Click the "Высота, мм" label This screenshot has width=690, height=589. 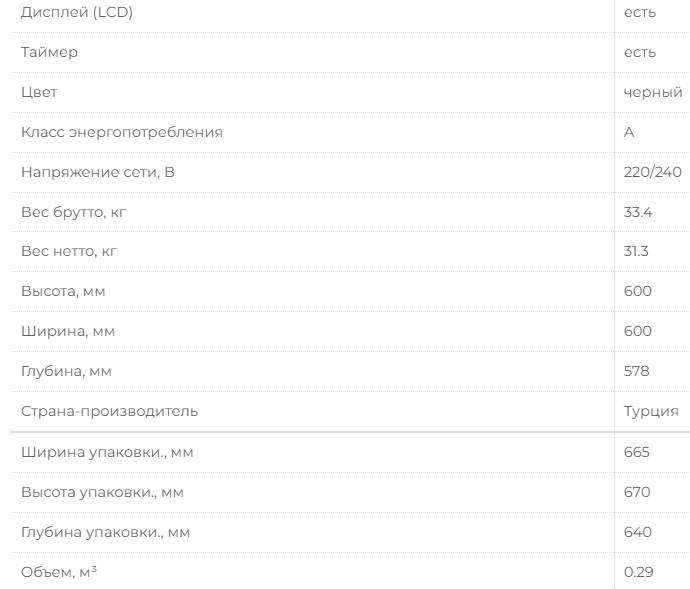(x=63, y=291)
